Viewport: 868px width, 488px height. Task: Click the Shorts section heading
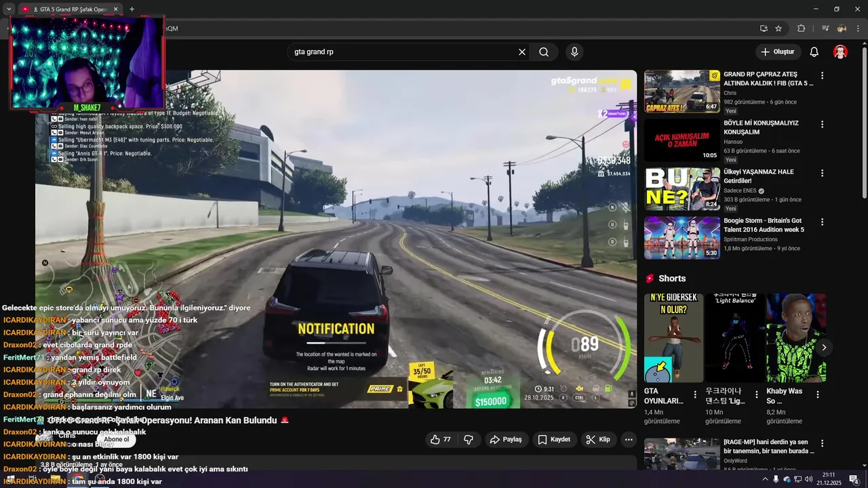point(672,279)
